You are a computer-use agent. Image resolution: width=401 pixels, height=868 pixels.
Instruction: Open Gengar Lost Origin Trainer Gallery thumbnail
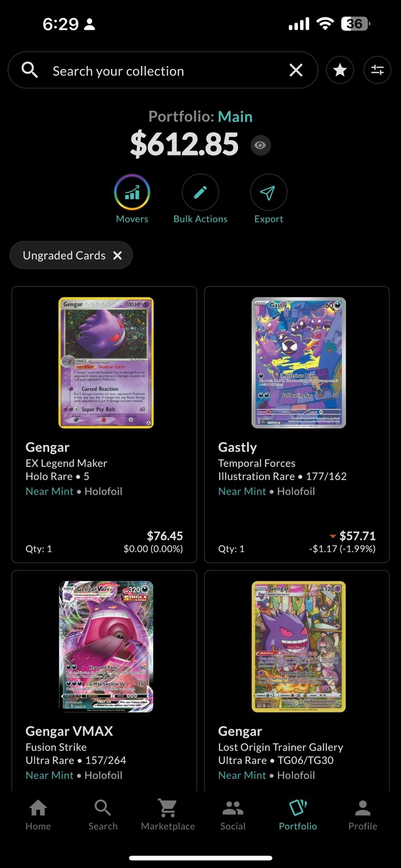pyautogui.click(x=299, y=646)
